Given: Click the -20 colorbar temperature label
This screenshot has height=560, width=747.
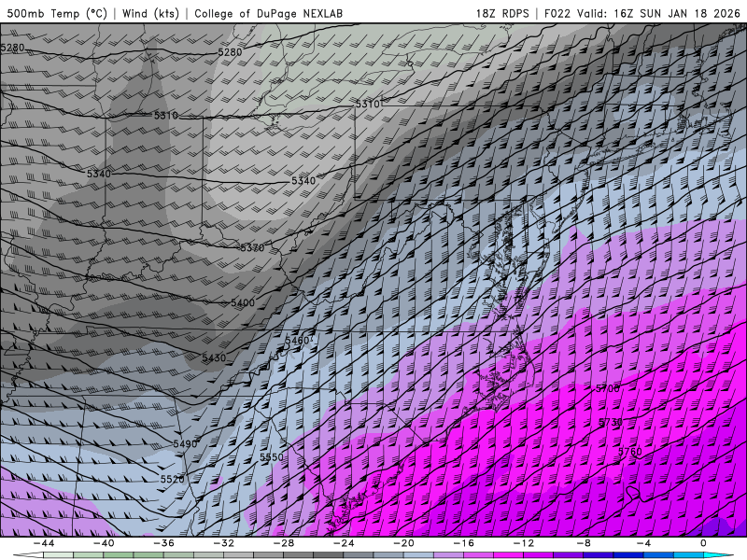Looking at the screenshot, I should [404, 543].
